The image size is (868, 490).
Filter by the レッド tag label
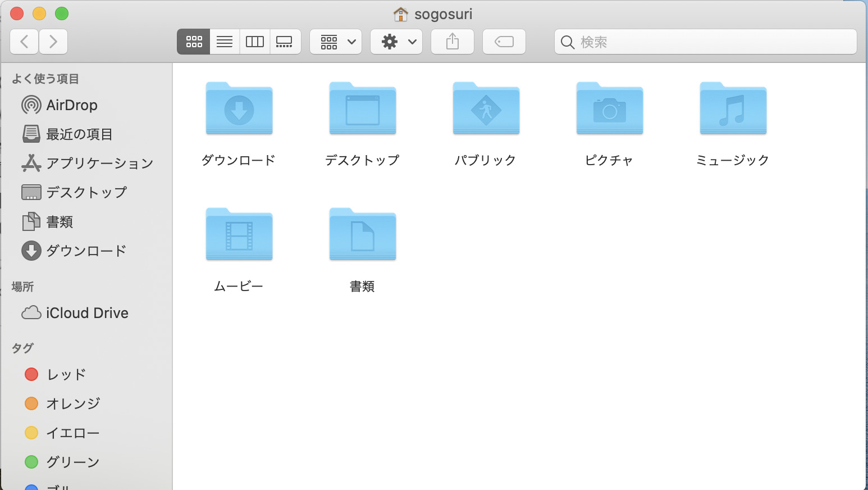pos(66,375)
